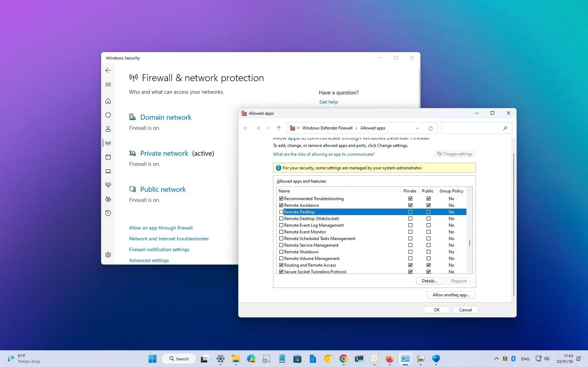
Task: Enable Public access for Remote Desktop
Action: coord(428,212)
